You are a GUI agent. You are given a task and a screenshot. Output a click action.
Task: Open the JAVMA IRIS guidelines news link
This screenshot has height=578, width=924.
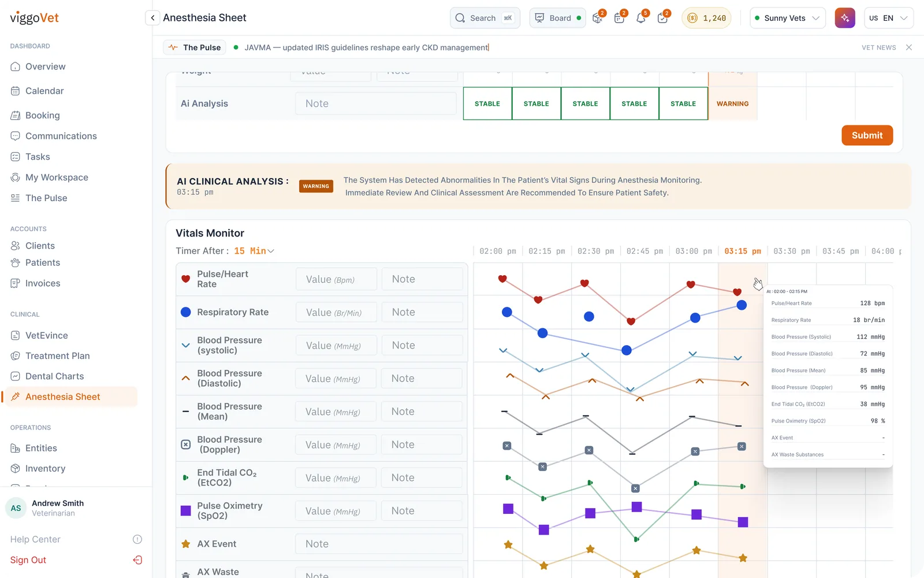(366, 47)
